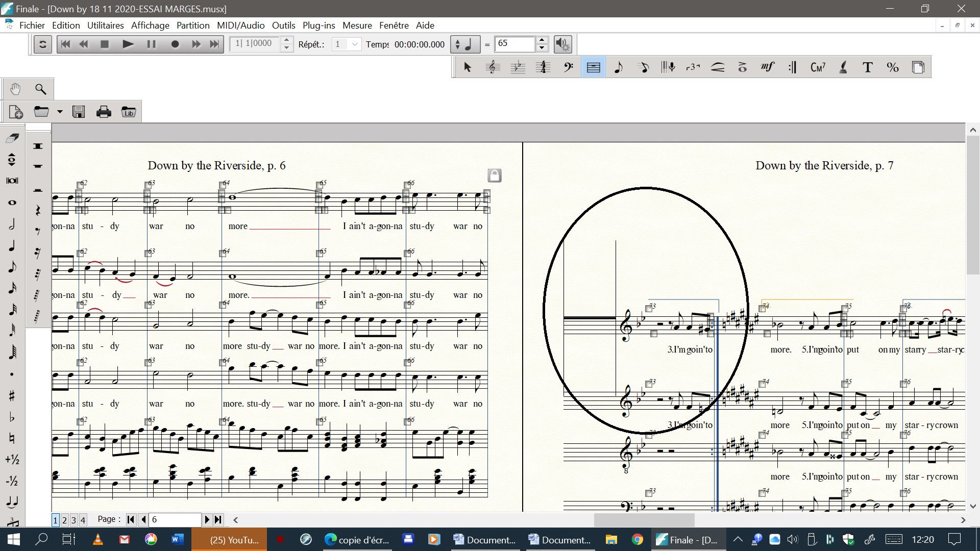The width and height of the screenshot is (980, 551).
Task: Select the Time Signature tool
Action: tap(543, 67)
